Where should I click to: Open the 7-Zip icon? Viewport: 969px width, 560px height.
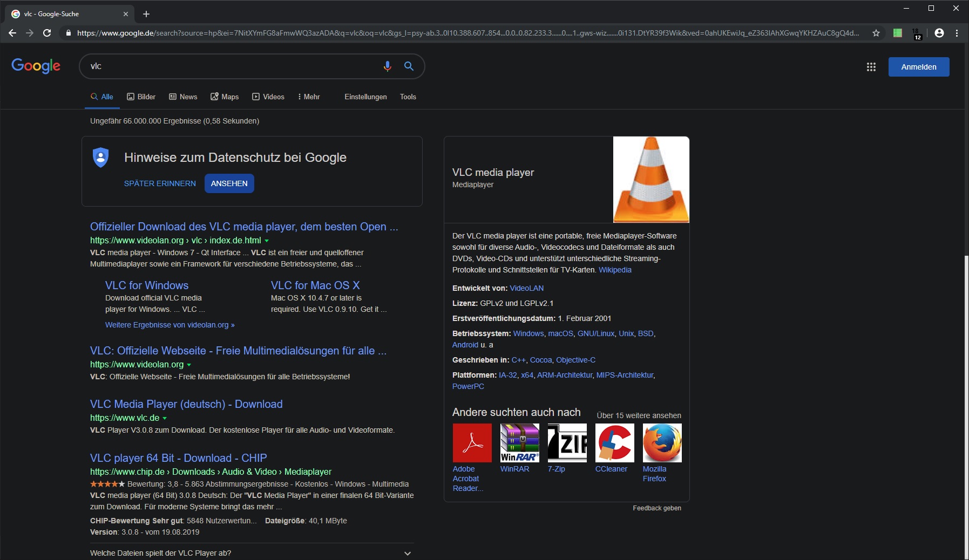(567, 443)
